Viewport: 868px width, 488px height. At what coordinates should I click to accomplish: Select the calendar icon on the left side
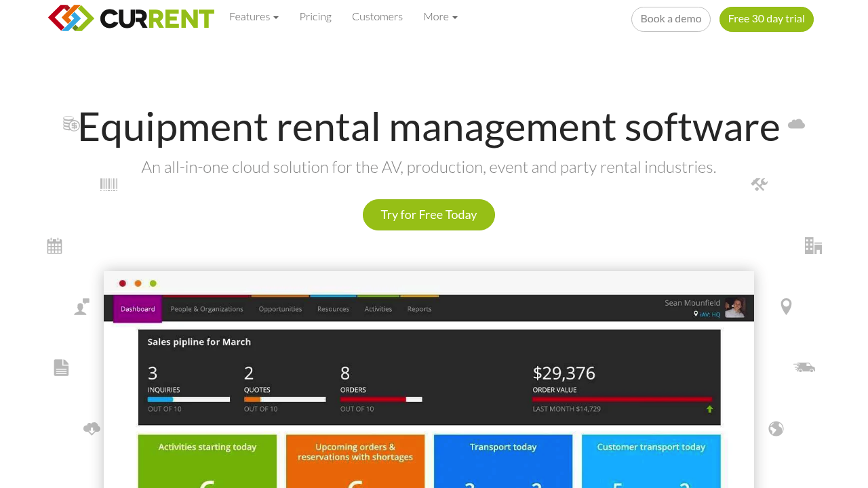[54, 245]
